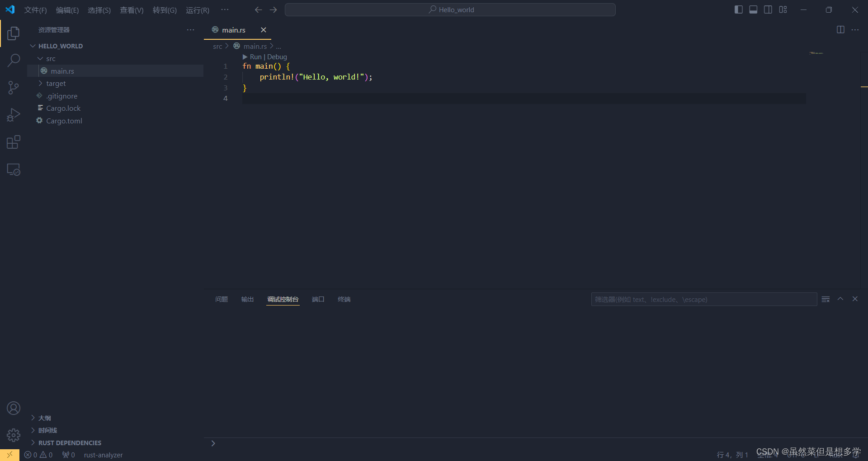Switch to the 终端 panel tab

pyautogui.click(x=344, y=299)
